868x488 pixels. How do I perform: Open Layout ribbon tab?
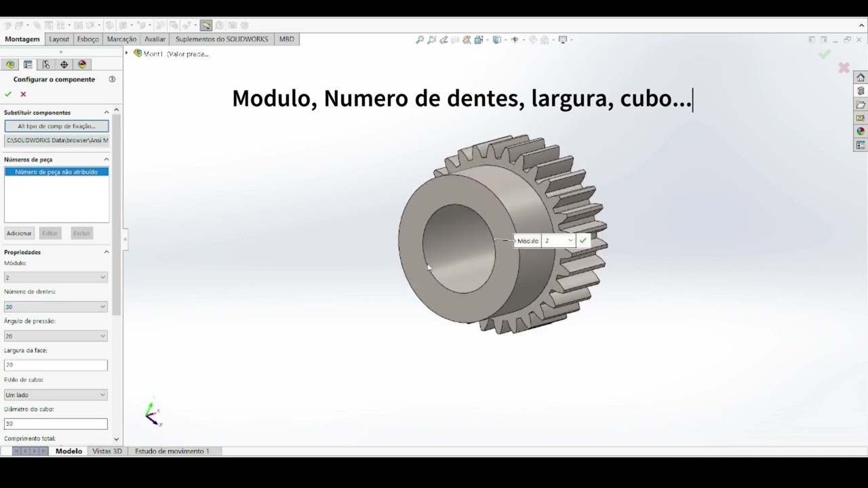click(x=59, y=39)
